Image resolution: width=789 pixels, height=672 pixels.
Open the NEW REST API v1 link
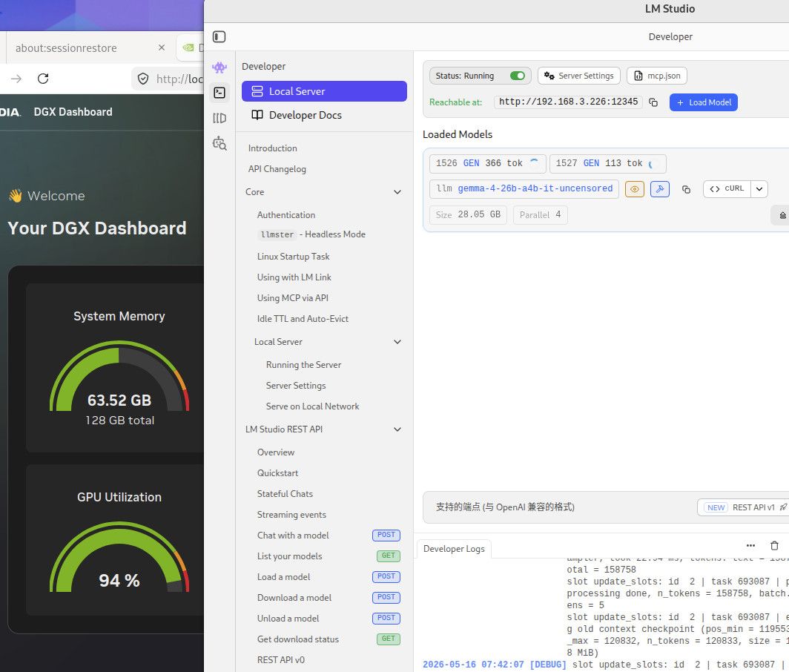745,507
